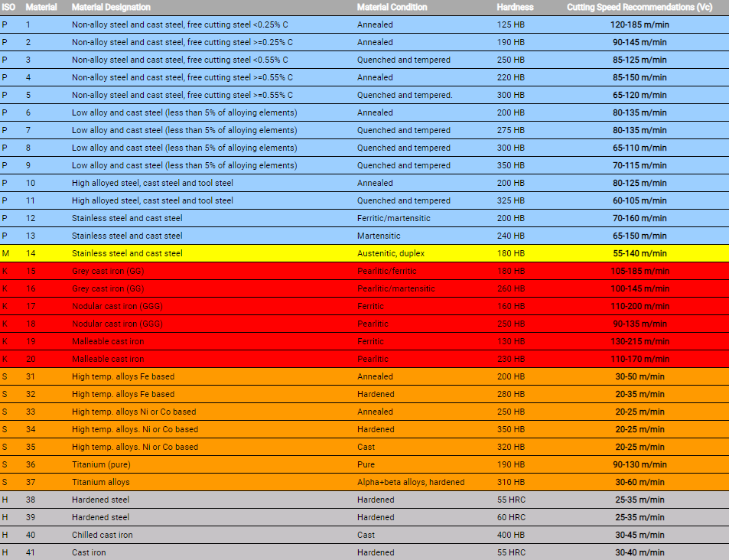This screenshot has height=560, width=729.
Task: Select the 30-50 m/min cutting speed
Action: coord(640,376)
